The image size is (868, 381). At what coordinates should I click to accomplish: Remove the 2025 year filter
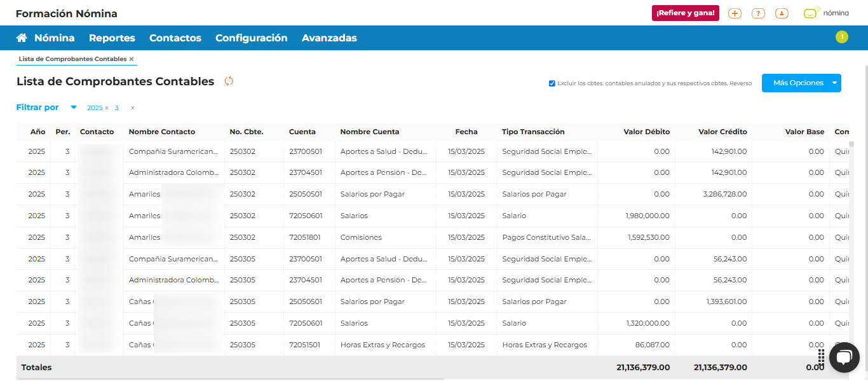tap(107, 108)
